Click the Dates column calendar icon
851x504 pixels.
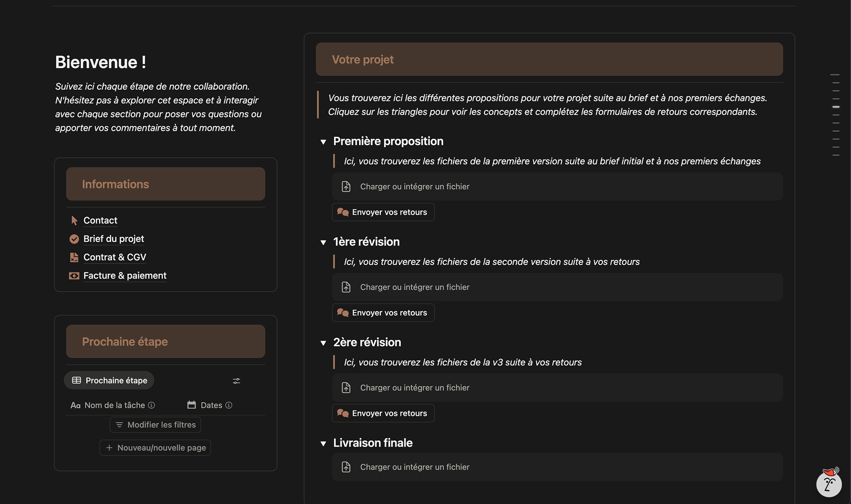[191, 405]
